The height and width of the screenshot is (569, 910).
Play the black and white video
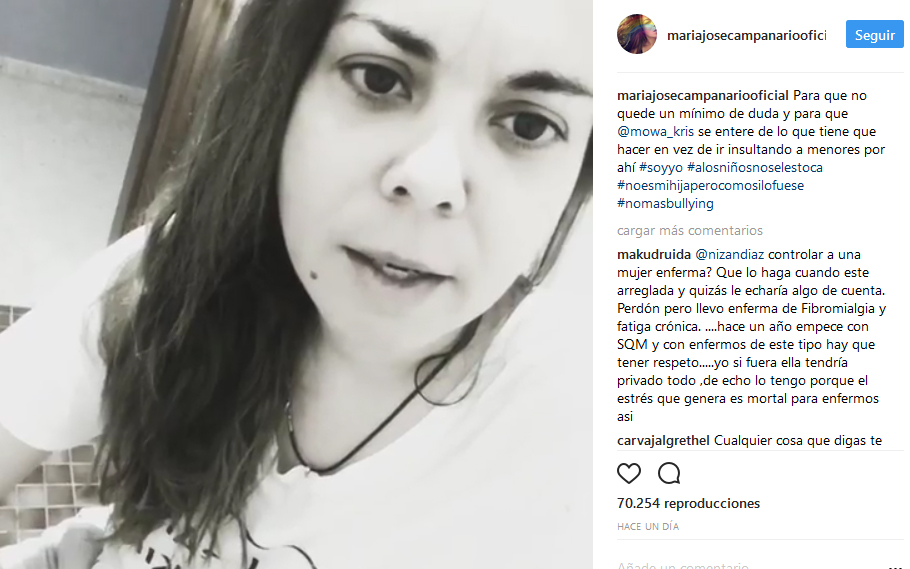[296, 284]
